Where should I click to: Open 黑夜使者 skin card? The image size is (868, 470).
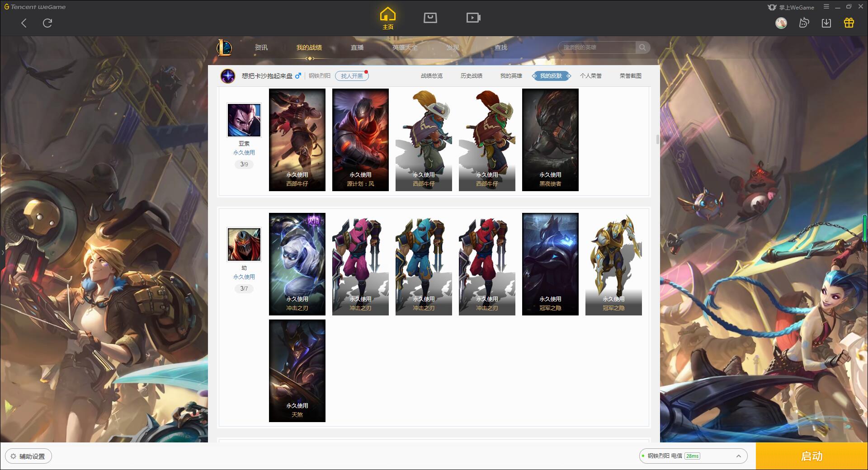pyautogui.click(x=550, y=140)
